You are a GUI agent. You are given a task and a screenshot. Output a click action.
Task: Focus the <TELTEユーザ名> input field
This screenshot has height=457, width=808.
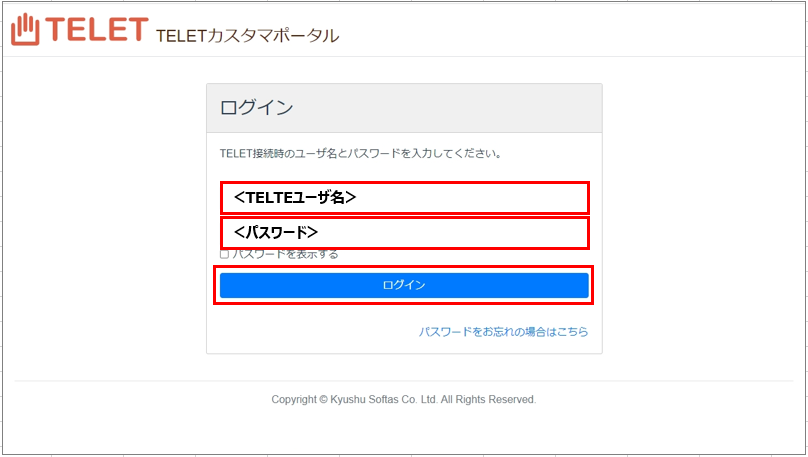[x=405, y=198]
